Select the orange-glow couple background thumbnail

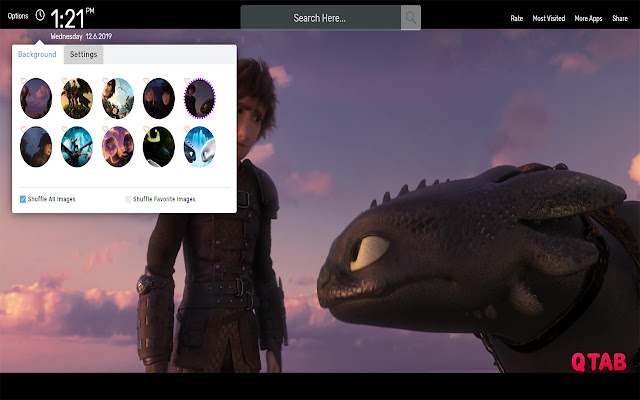(x=118, y=147)
